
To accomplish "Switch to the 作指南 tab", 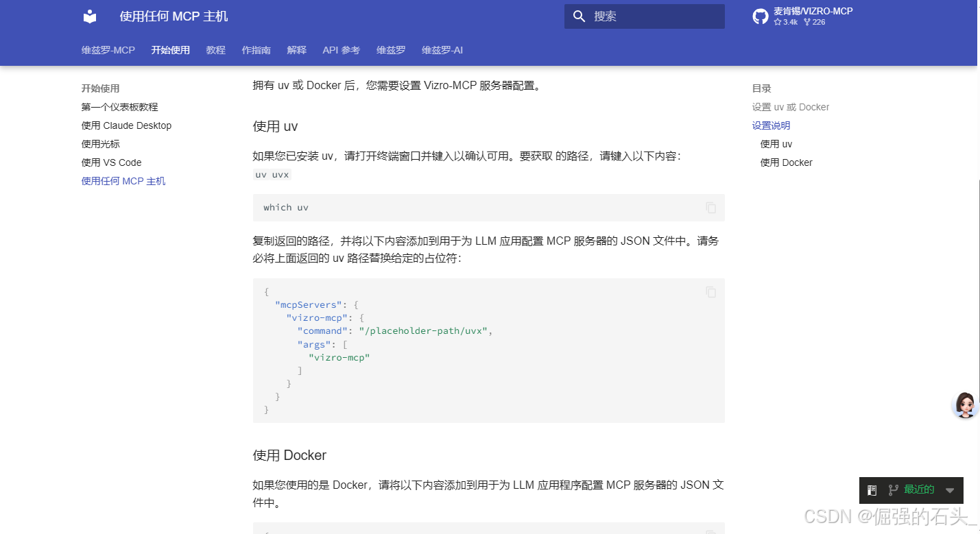I will 256,50.
